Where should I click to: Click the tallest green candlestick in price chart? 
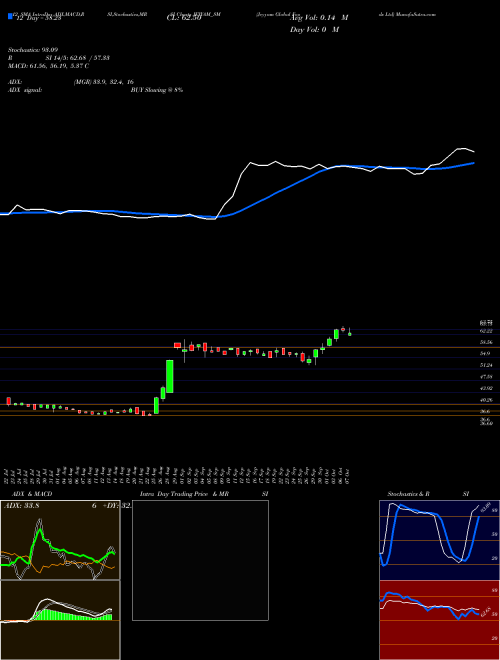(170, 376)
